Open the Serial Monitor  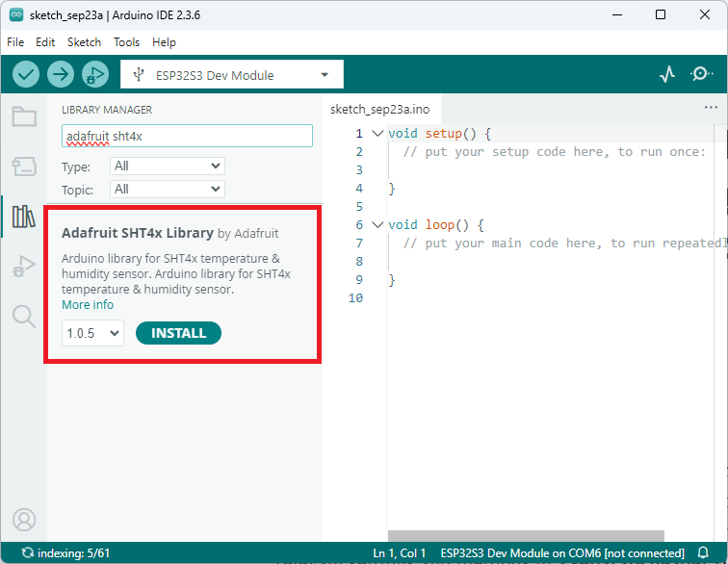(x=701, y=74)
